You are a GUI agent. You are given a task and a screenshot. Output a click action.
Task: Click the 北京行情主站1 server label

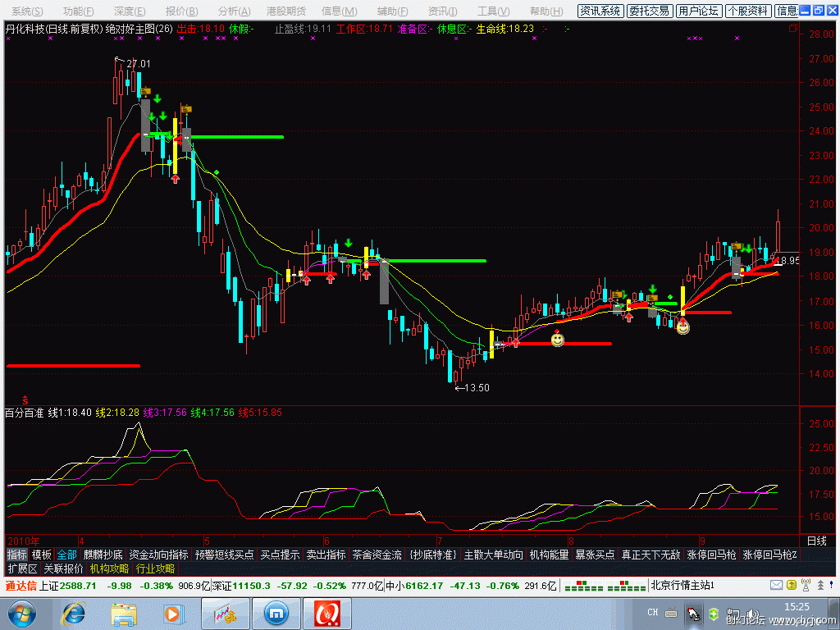click(682, 586)
